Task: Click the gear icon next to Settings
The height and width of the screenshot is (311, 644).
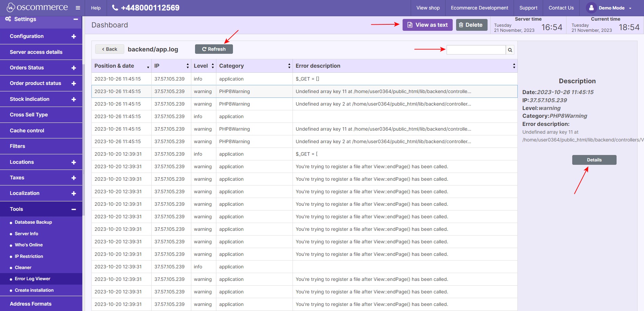Action: 7,19
